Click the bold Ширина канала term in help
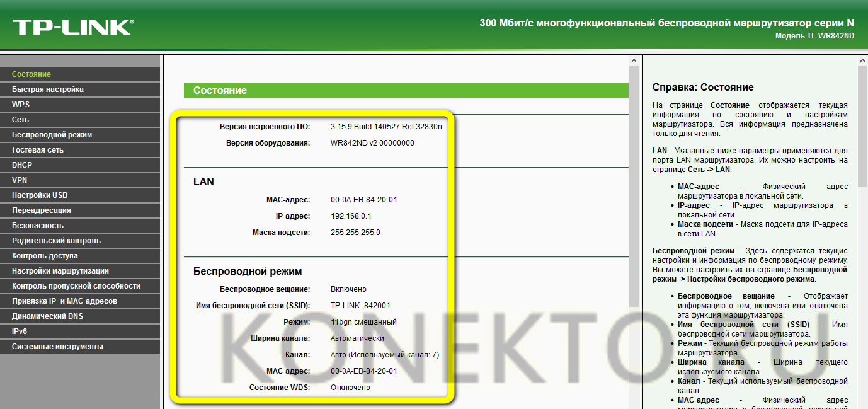The height and width of the screenshot is (409, 868). (x=711, y=362)
